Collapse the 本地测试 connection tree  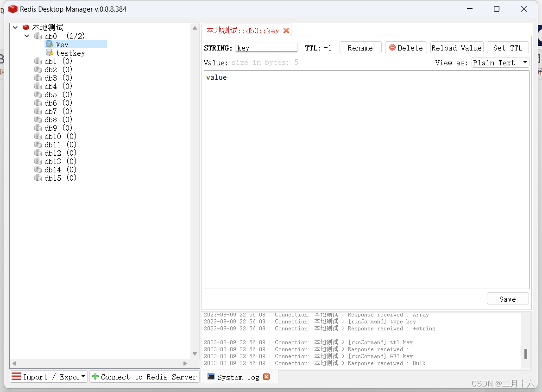point(15,27)
